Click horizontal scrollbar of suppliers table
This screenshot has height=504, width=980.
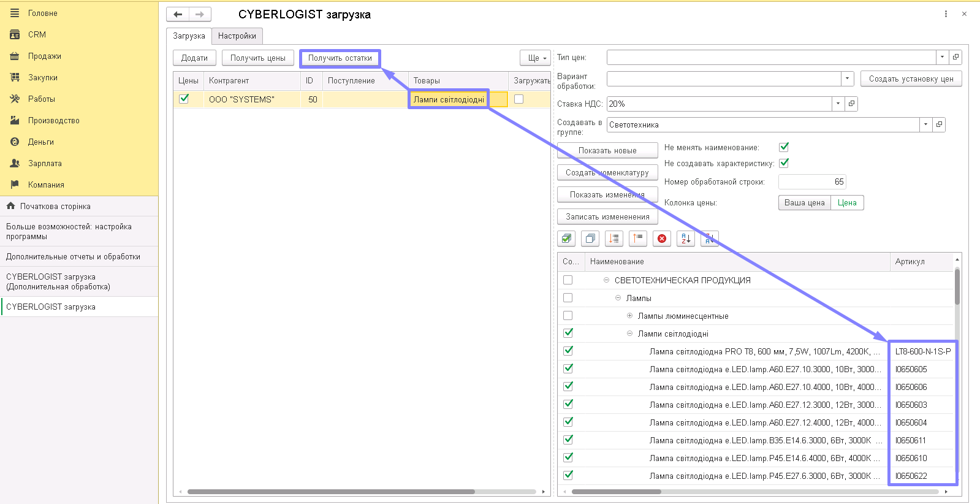coord(331,492)
